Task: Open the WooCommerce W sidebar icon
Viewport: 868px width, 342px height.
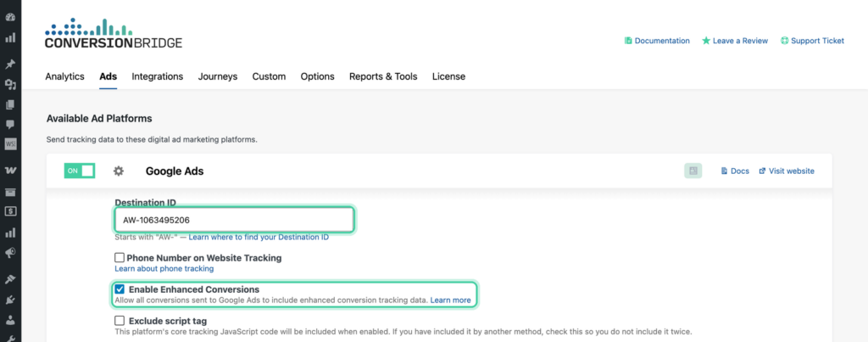Action: [x=10, y=171]
